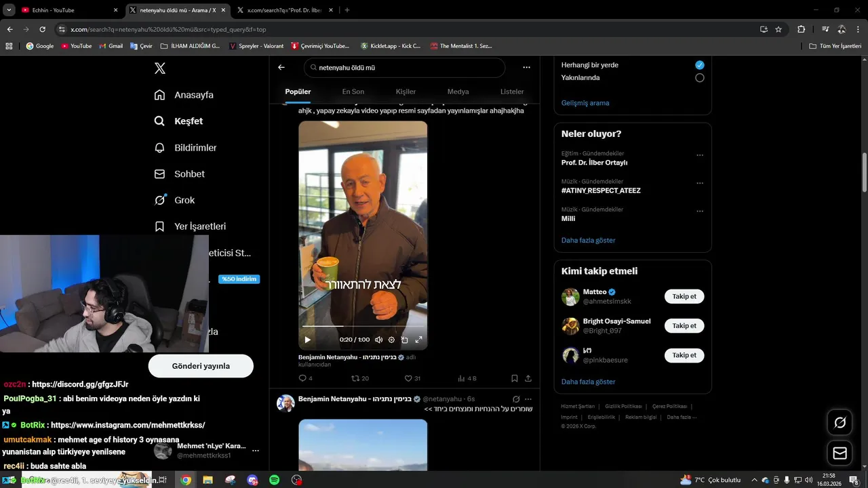This screenshot has height=488, width=868.
Task: Open the floating messages envelope button
Action: tap(840, 453)
